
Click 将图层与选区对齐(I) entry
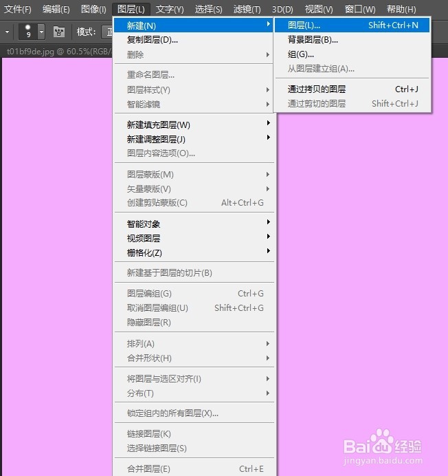click(x=194, y=379)
